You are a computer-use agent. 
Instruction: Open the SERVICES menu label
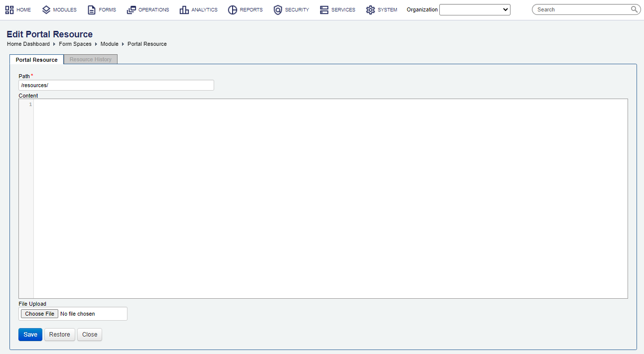[343, 10]
